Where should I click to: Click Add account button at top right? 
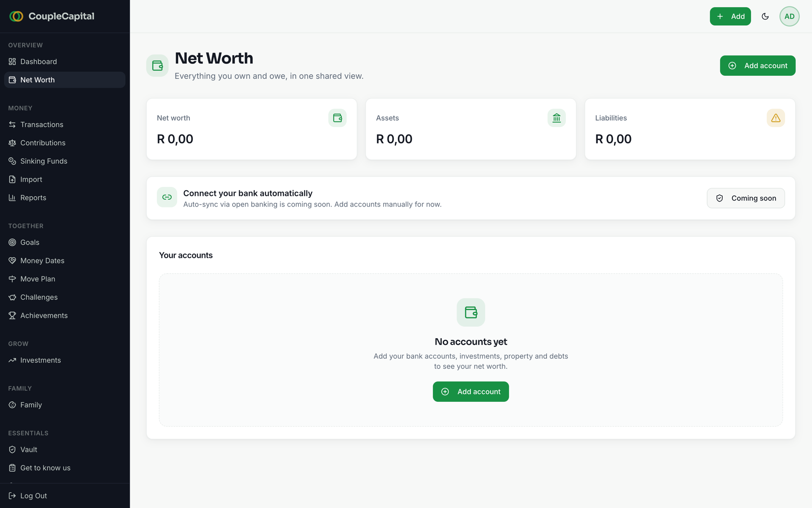tap(757, 66)
